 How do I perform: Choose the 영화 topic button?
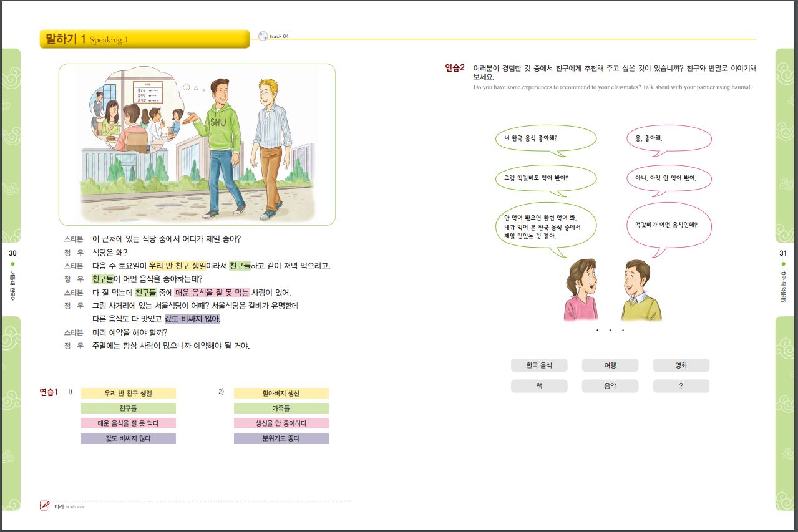[681, 365]
